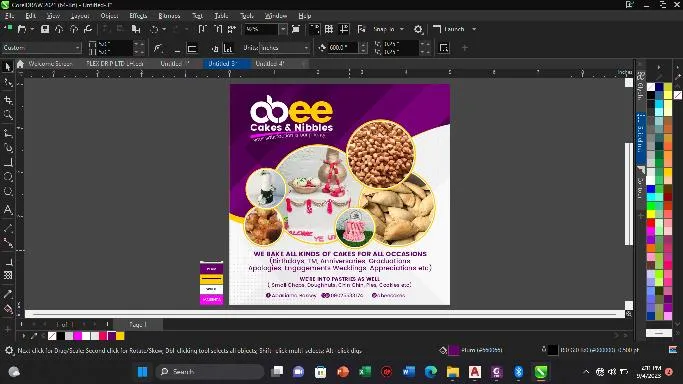Pick the yellow swatch in the document palette

tap(120, 336)
